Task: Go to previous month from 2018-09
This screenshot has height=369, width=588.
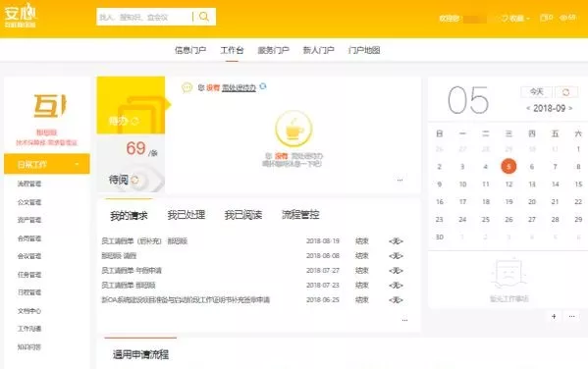Action: click(x=528, y=108)
